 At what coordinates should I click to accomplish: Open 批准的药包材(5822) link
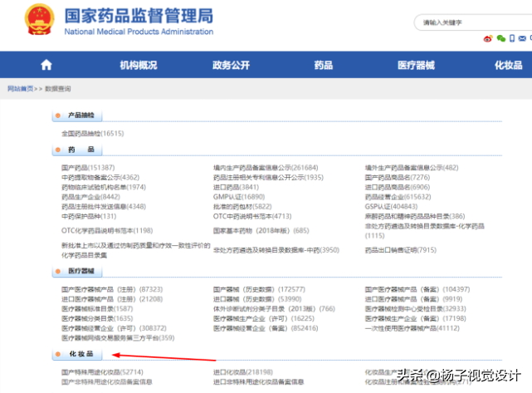(x=242, y=207)
